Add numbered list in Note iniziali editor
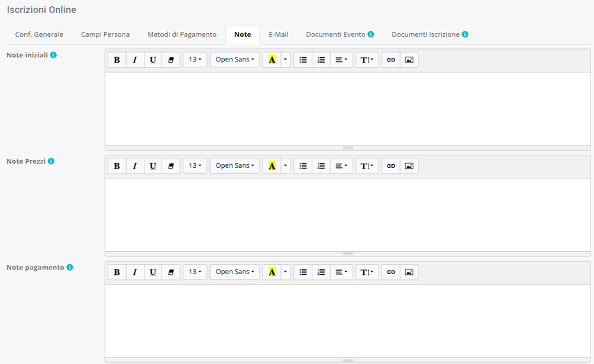Viewport: 594px width, 364px height. pos(321,60)
